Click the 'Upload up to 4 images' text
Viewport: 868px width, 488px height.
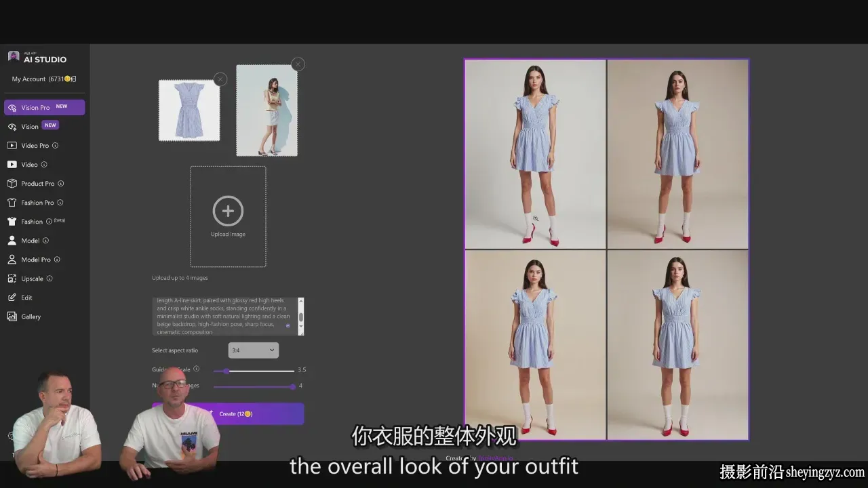[180, 278]
